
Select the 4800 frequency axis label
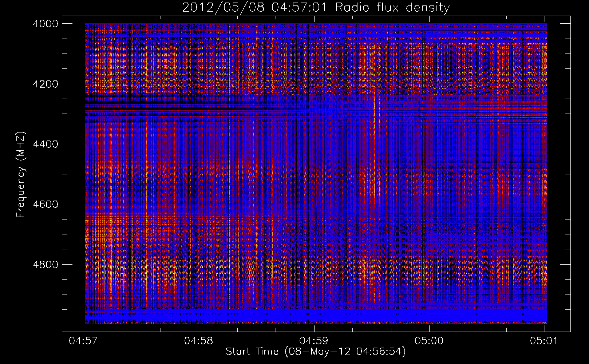pyautogui.click(x=45, y=265)
